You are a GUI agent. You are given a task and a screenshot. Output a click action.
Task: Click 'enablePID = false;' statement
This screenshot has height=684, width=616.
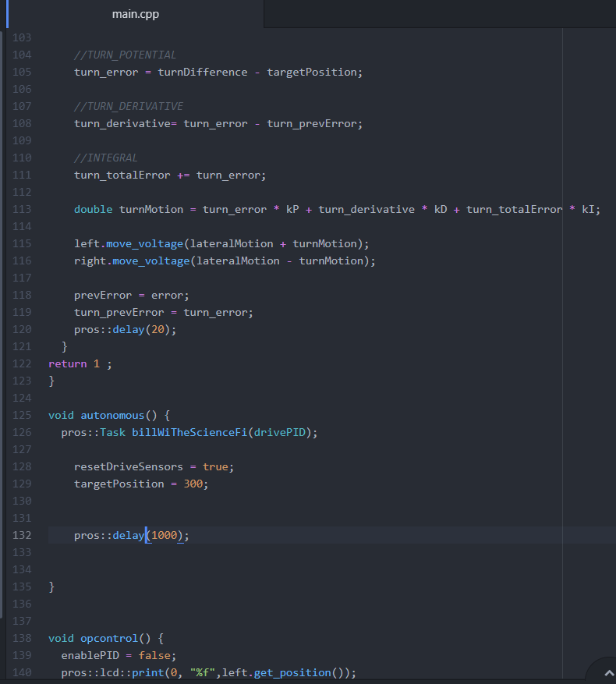[119, 655]
